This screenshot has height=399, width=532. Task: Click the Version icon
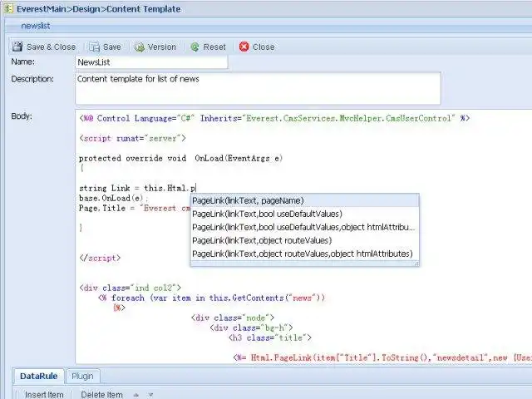139,47
